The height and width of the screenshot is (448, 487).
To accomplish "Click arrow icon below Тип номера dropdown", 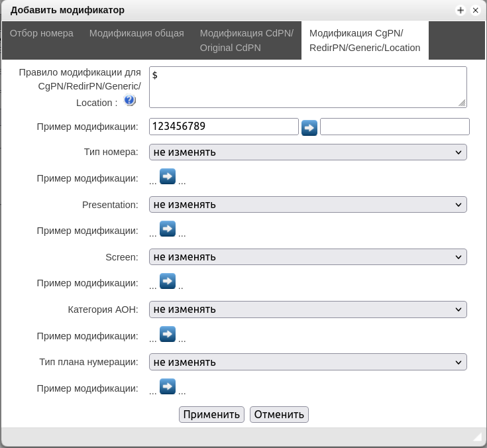I will point(168,176).
